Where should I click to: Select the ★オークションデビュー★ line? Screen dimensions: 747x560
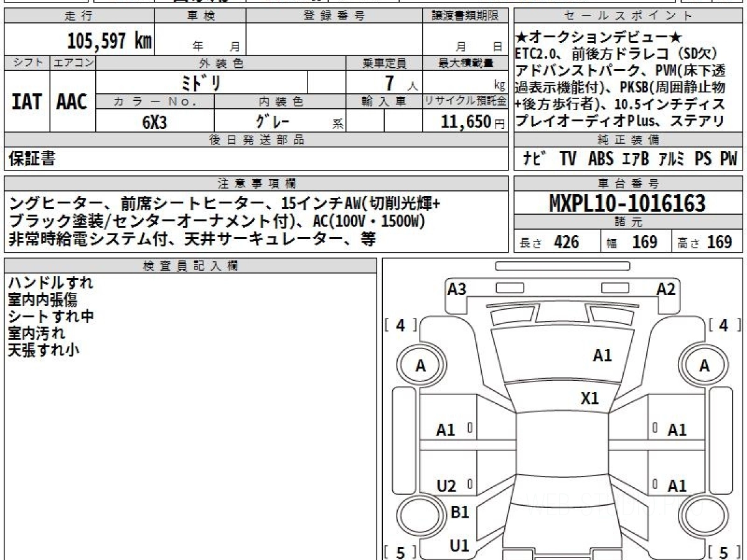click(x=599, y=37)
